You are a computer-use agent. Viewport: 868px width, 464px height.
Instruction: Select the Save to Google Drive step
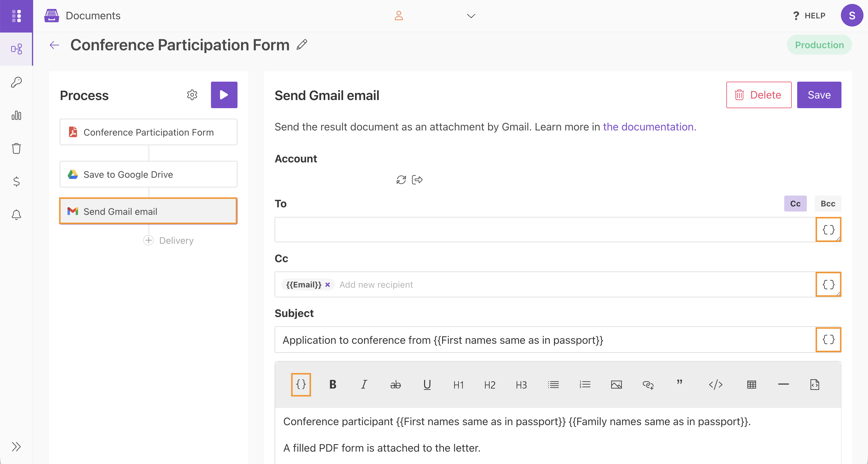pos(148,174)
